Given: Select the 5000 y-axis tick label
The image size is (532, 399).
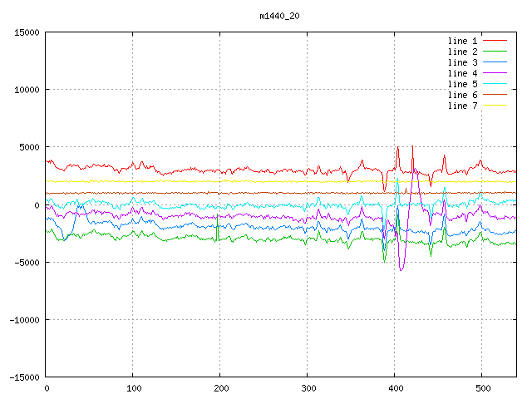Looking at the screenshot, I should tap(29, 147).
